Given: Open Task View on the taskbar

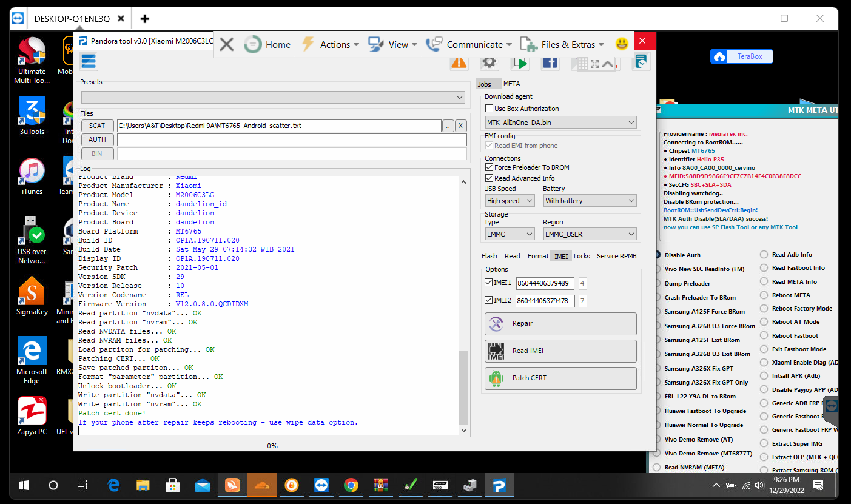Looking at the screenshot, I should pyautogui.click(x=83, y=485).
